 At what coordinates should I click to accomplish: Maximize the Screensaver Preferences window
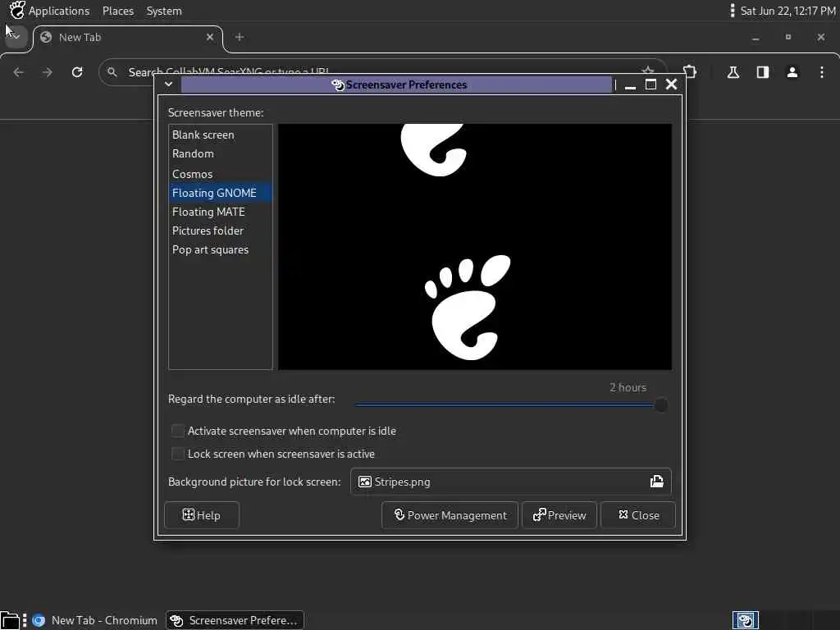click(x=651, y=84)
